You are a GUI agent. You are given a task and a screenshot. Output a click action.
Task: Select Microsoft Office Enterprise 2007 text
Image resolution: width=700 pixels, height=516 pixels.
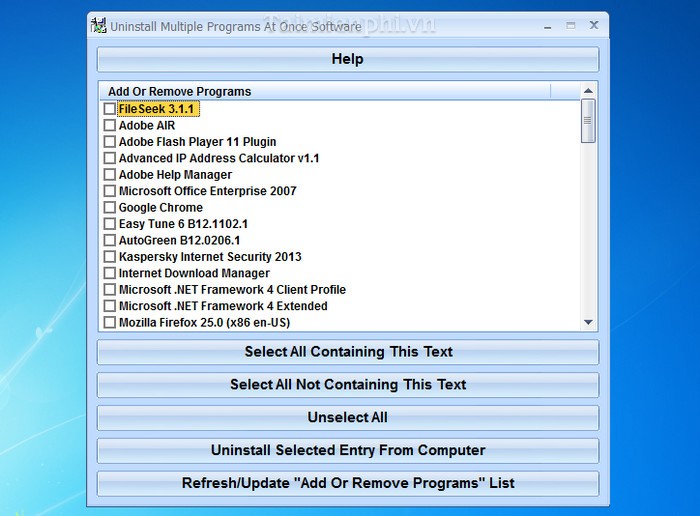pyautogui.click(x=208, y=191)
